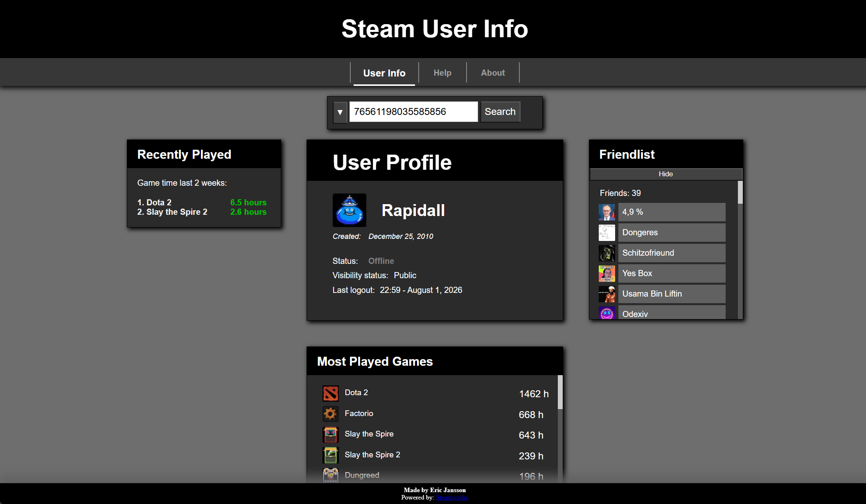The width and height of the screenshot is (866, 504).
Task: Click the Odexiv friend avatar
Action: click(x=607, y=313)
